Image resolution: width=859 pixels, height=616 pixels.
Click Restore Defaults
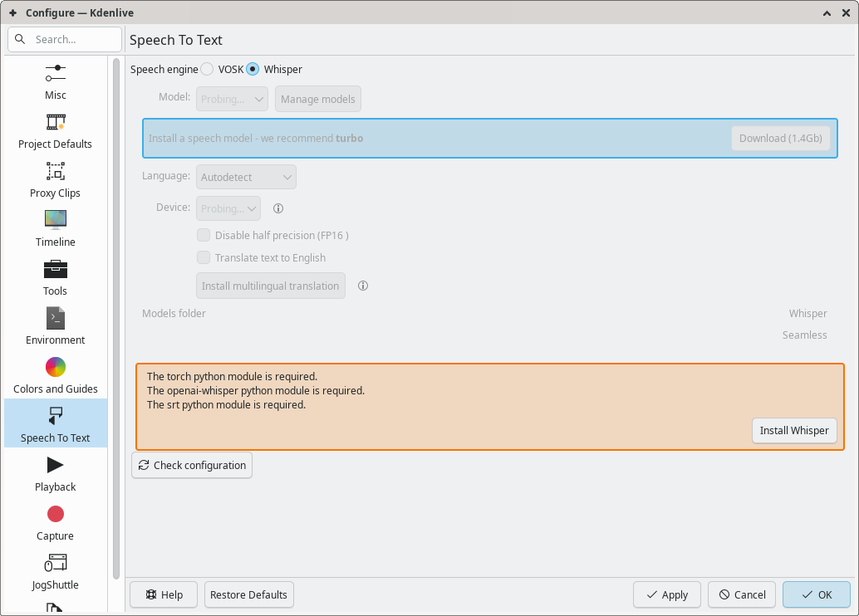pos(248,594)
